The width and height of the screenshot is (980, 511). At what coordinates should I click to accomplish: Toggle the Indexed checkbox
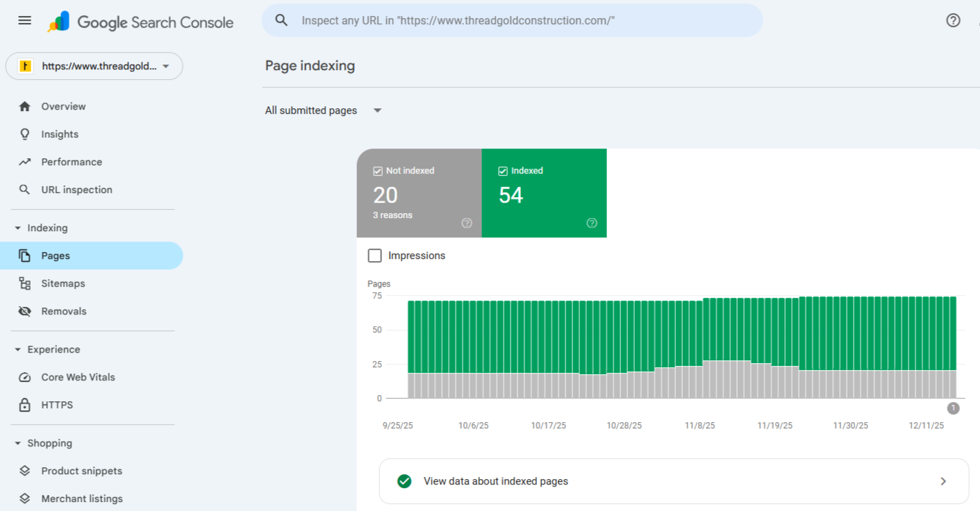(502, 170)
